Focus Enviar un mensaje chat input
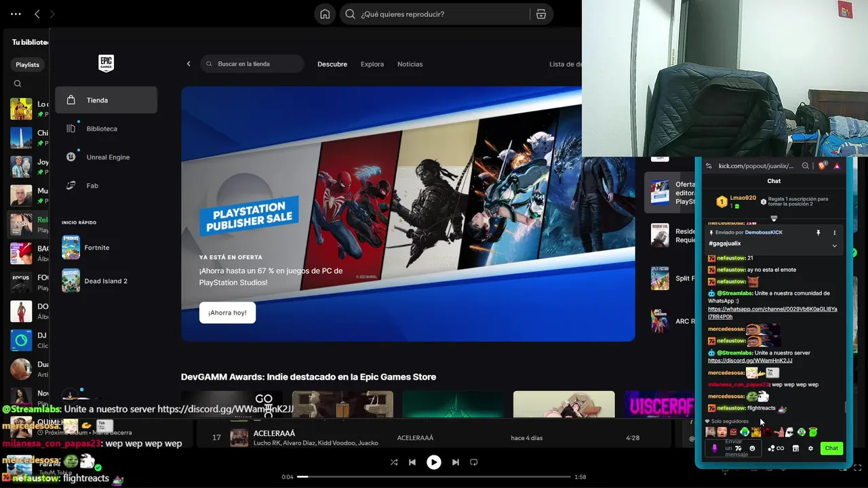 coord(733,448)
